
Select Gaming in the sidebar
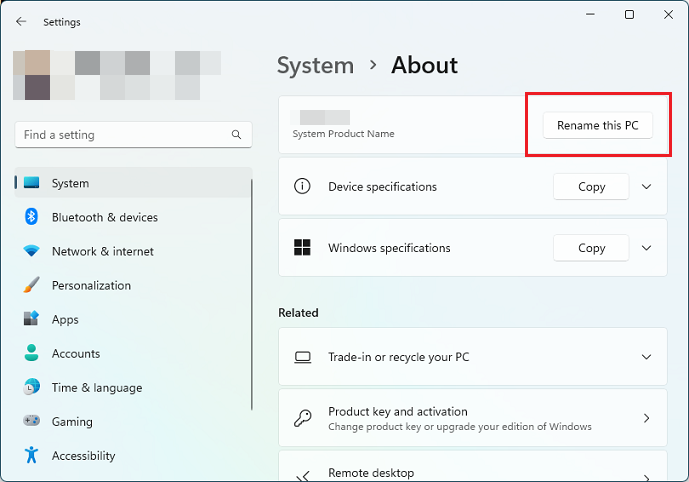[x=133, y=421]
